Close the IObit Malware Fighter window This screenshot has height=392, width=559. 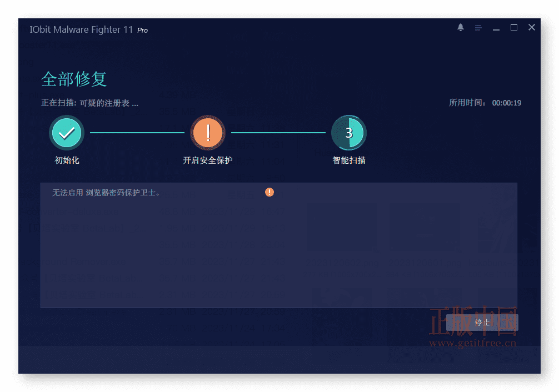[x=532, y=27]
